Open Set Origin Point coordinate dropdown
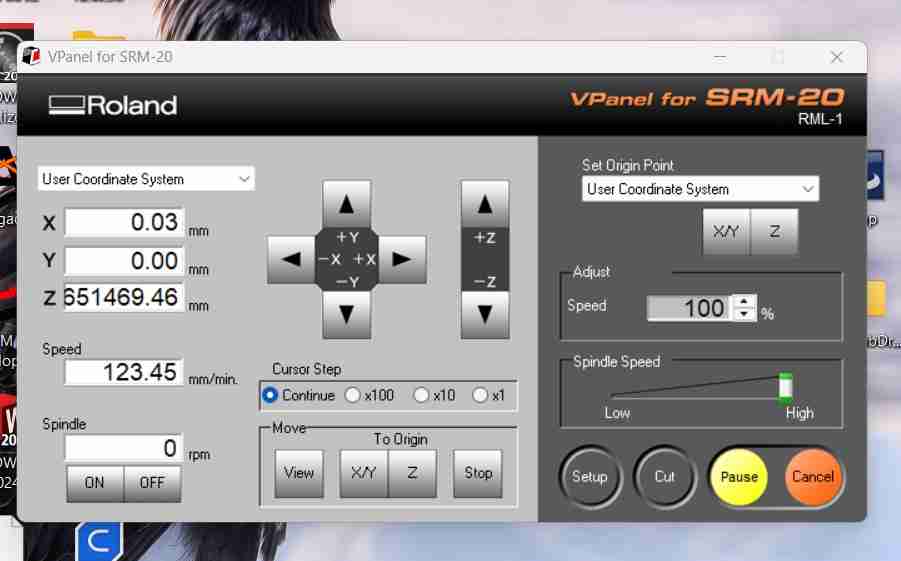 (x=700, y=189)
